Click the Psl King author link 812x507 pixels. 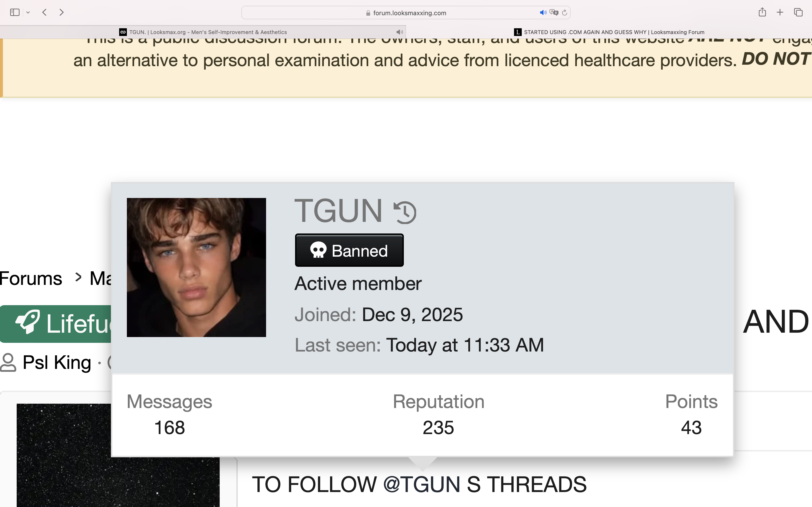pos(57,362)
